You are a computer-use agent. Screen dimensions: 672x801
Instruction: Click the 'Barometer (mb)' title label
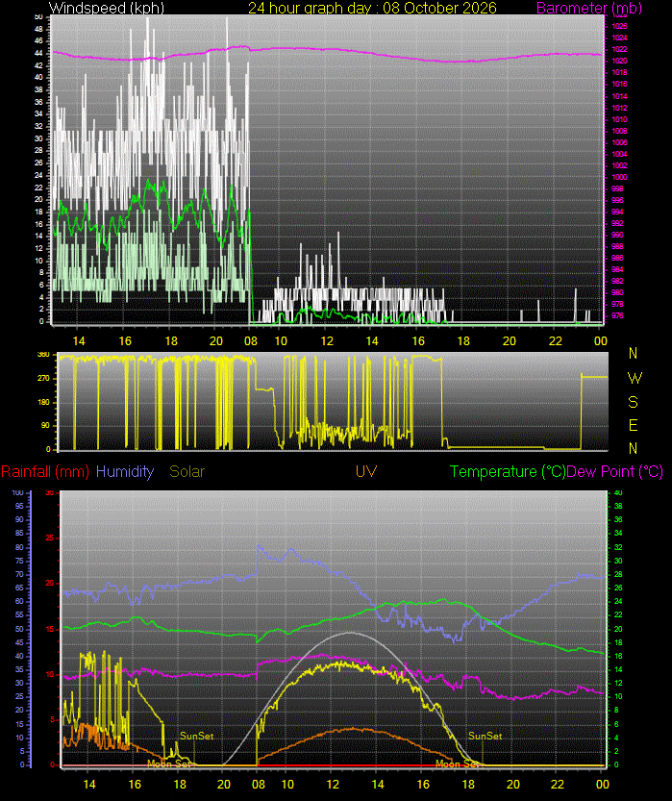click(589, 8)
